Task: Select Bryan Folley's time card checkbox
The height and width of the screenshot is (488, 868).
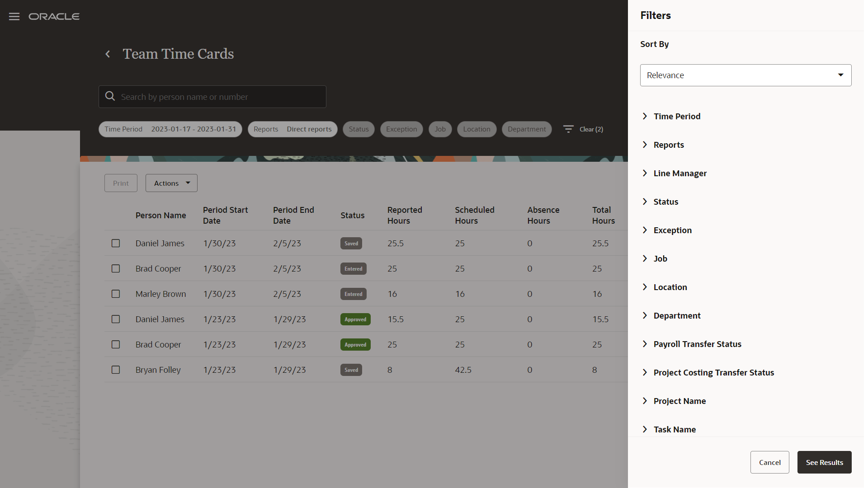Action: (116, 370)
